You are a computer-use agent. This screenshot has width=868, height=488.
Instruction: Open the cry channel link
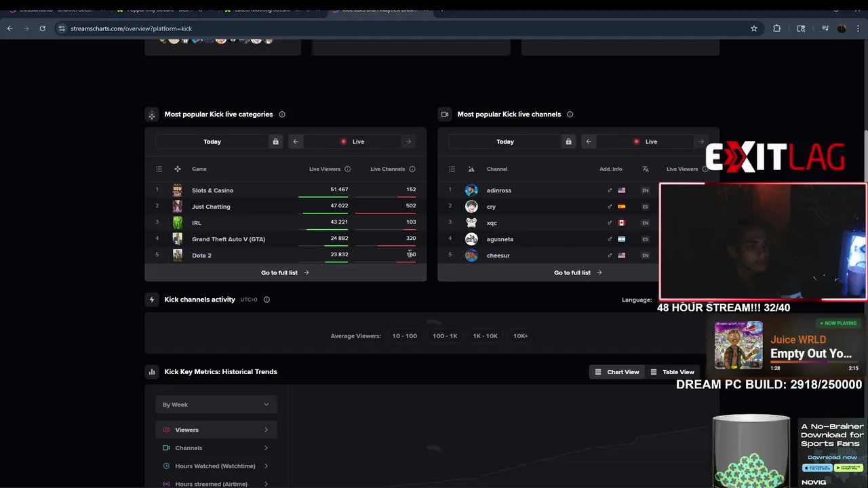coord(491,207)
